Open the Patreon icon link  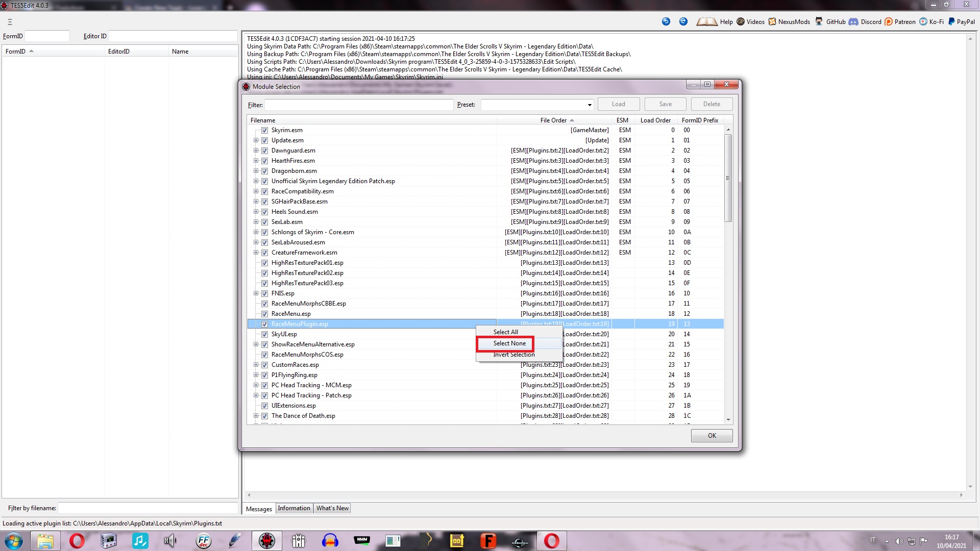pyautogui.click(x=889, y=21)
